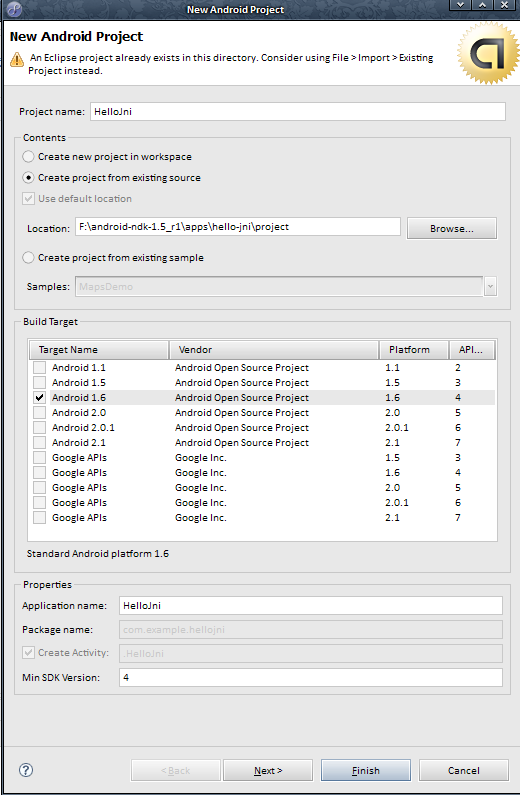Uncheck the Android 1.6 target checkbox

[40, 398]
